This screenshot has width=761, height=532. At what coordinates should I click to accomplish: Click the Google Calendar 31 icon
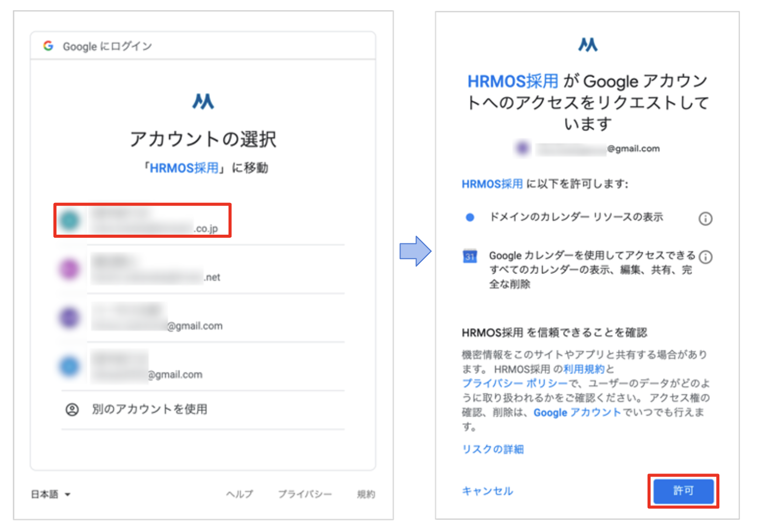point(470,256)
